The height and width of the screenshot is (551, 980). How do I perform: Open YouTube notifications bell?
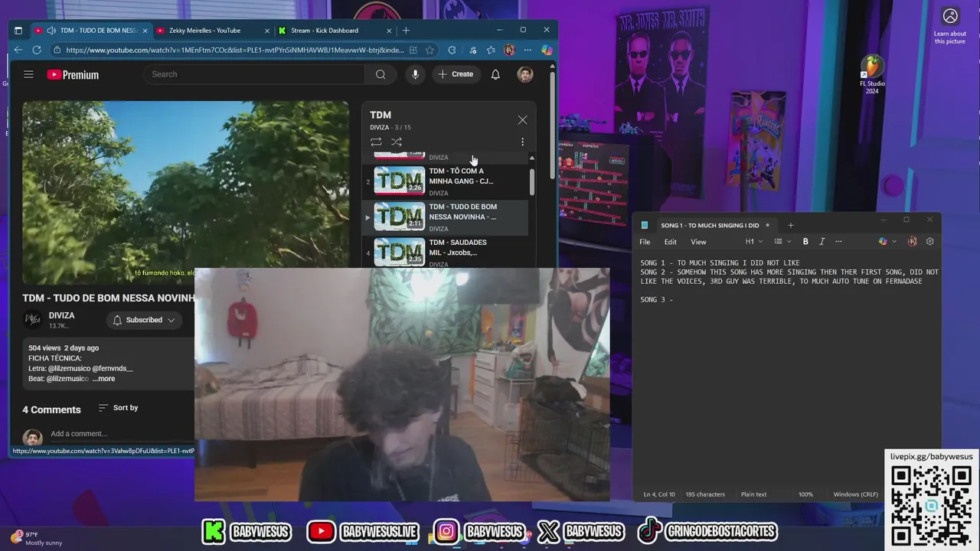coord(495,74)
